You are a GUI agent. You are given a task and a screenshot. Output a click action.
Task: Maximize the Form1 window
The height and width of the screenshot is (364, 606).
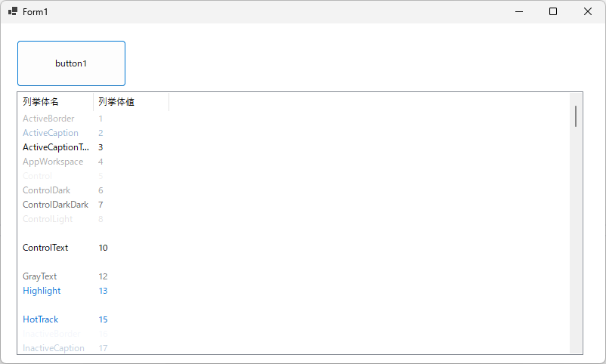553,11
